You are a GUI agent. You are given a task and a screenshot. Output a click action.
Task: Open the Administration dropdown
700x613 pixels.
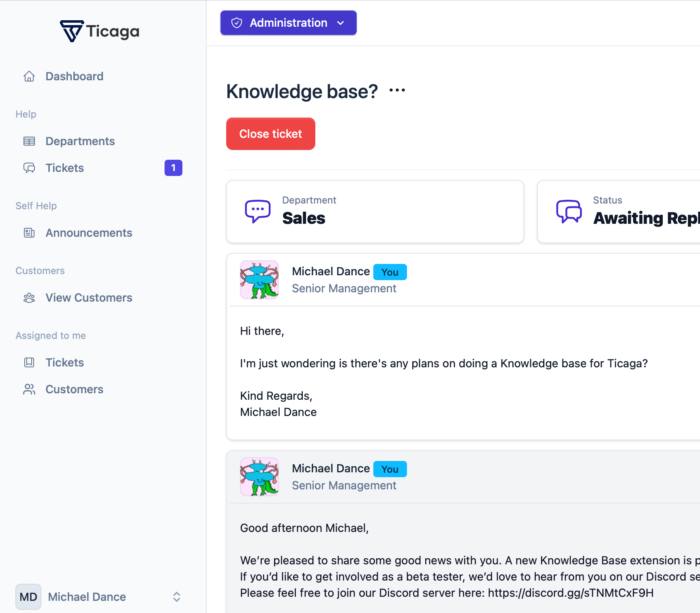288,23
